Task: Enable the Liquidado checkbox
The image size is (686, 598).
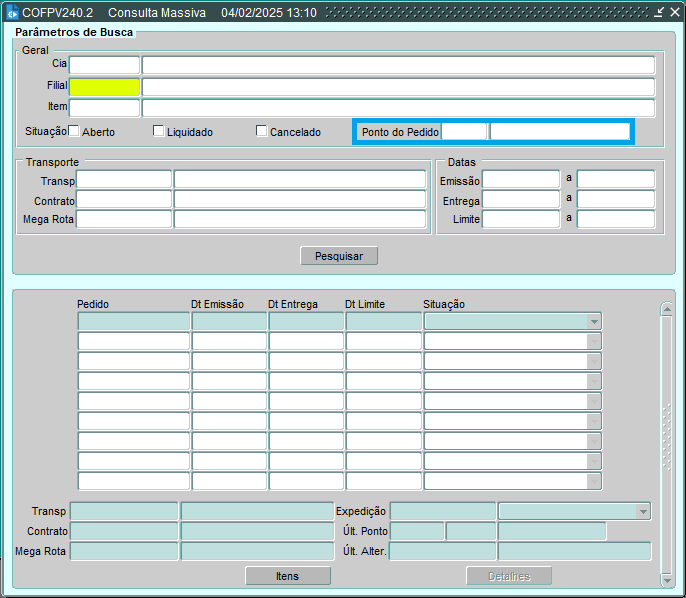Action: (x=158, y=131)
